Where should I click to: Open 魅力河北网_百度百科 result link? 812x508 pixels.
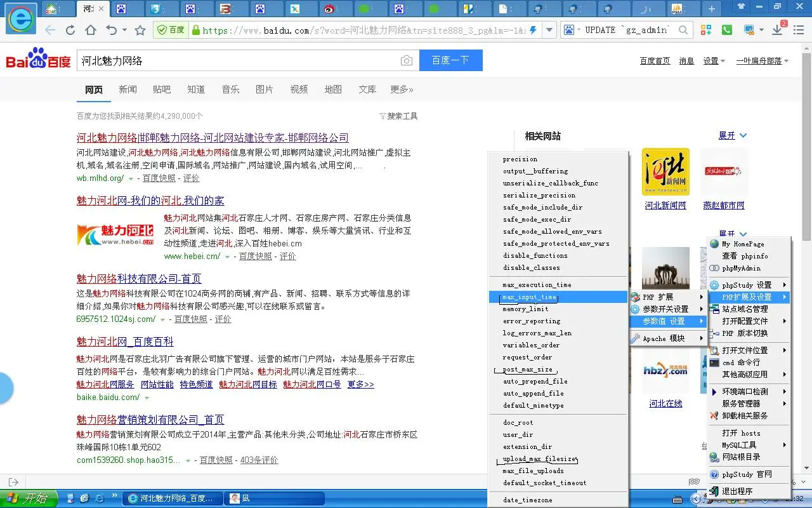(125, 342)
